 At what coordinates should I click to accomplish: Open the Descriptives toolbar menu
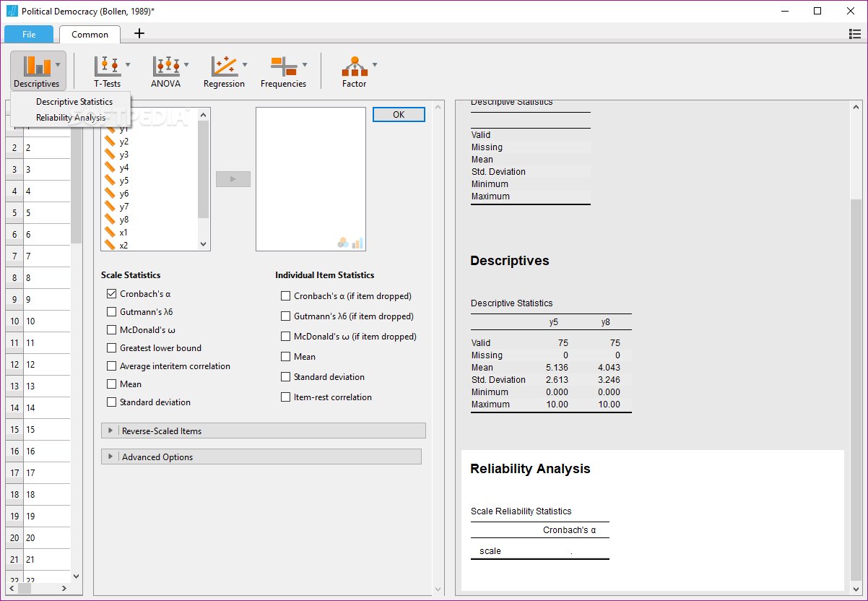(38, 71)
